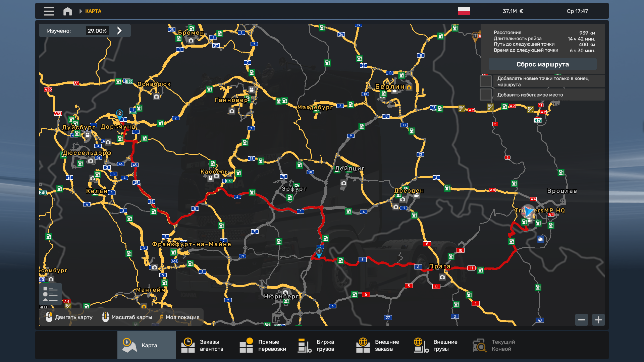Click the Polish flag icon
Viewport: 644px width, 362px height.
click(x=464, y=11)
